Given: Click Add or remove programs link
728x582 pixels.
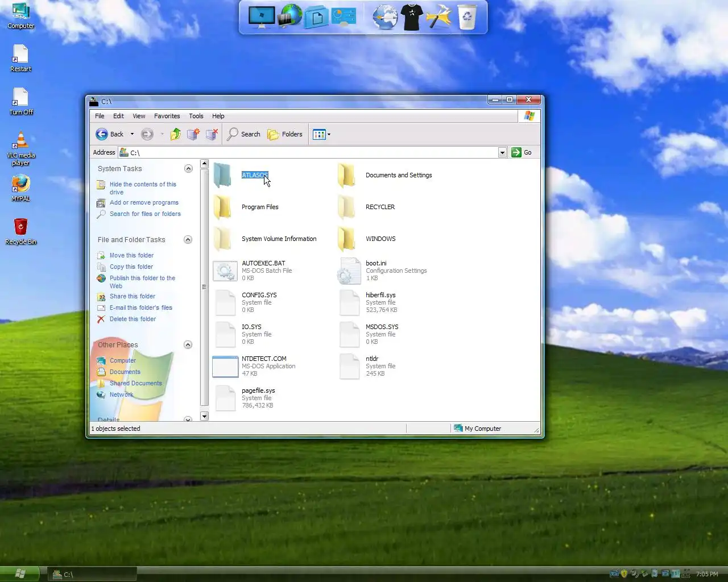Looking at the screenshot, I should tap(144, 202).
